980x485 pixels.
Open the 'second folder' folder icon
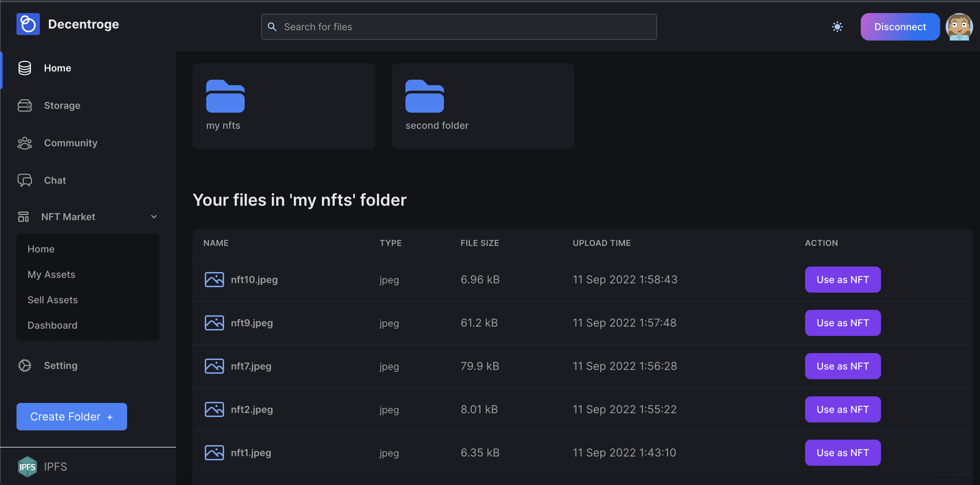(x=425, y=96)
